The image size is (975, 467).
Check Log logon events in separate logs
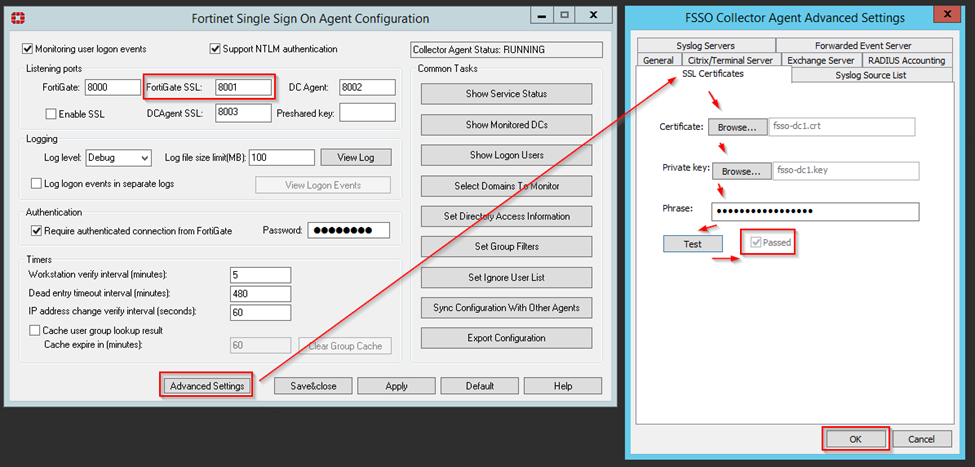click(36, 183)
